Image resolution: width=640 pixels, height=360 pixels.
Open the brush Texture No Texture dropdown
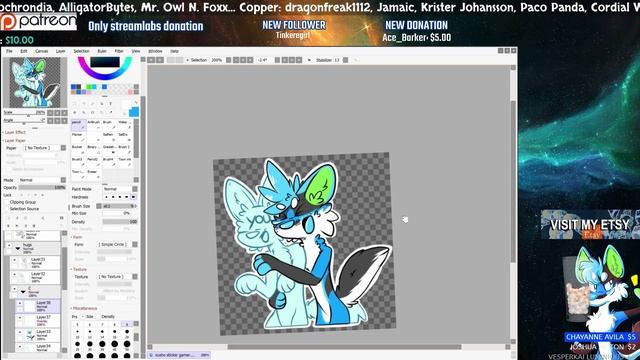click(x=118, y=276)
